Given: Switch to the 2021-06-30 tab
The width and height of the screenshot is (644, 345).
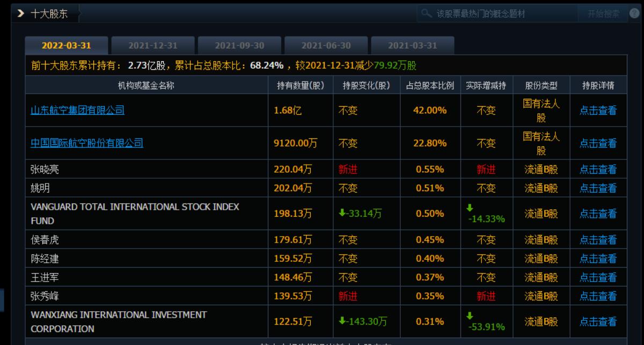Looking at the screenshot, I should pyautogui.click(x=326, y=46).
